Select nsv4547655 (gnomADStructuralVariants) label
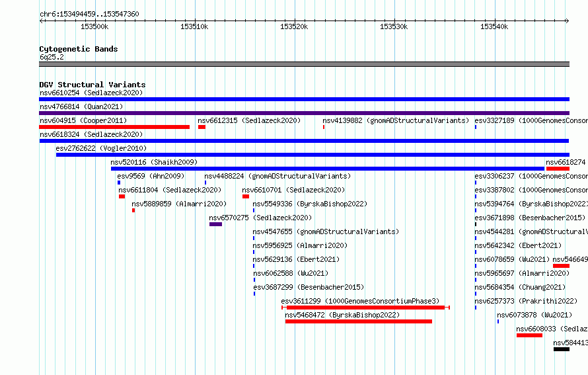The height and width of the screenshot is (375, 588). (326, 231)
